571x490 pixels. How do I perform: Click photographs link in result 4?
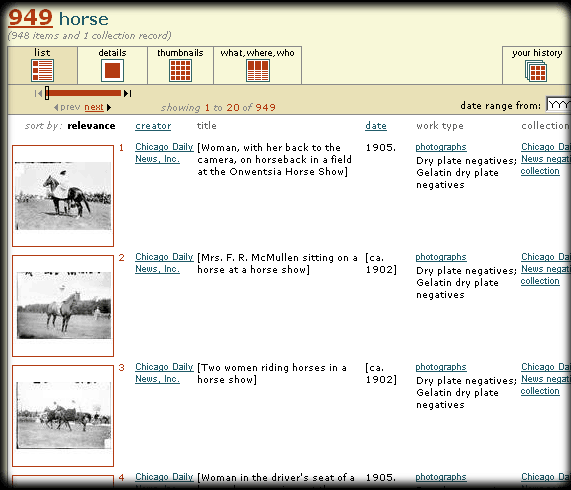pos(441,477)
